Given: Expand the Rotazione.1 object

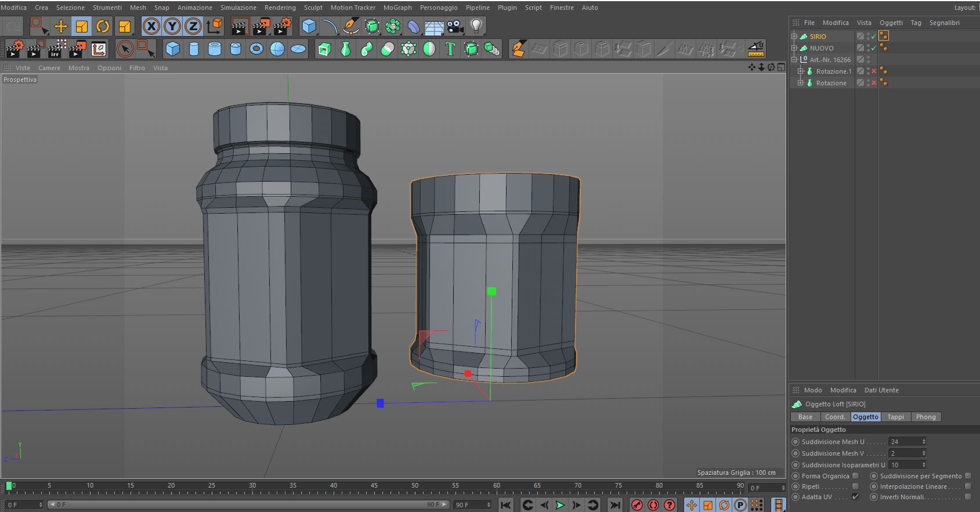Looking at the screenshot, I should coord(801,71).
